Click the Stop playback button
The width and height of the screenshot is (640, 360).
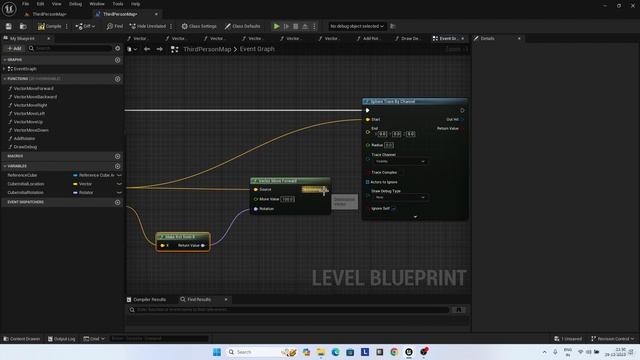tap(296, 26)
